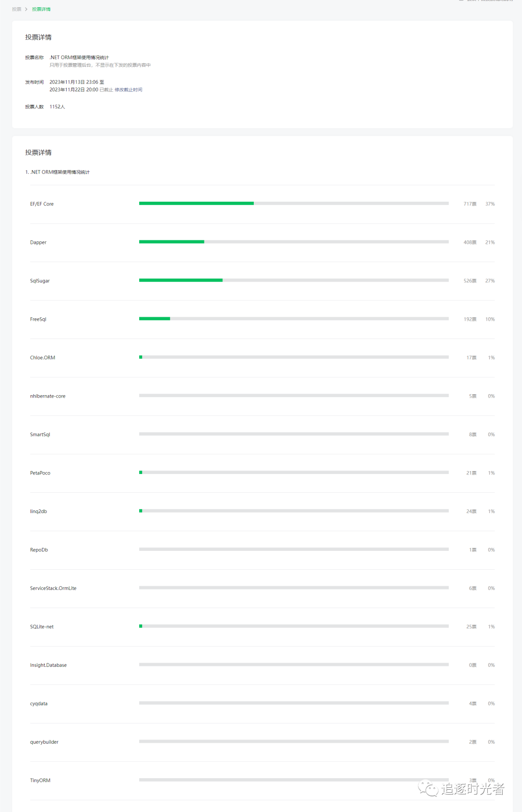Viewport: 522px width, 812px height.
Task: Select the SQLite-net option label
Action: pos(42,627)
